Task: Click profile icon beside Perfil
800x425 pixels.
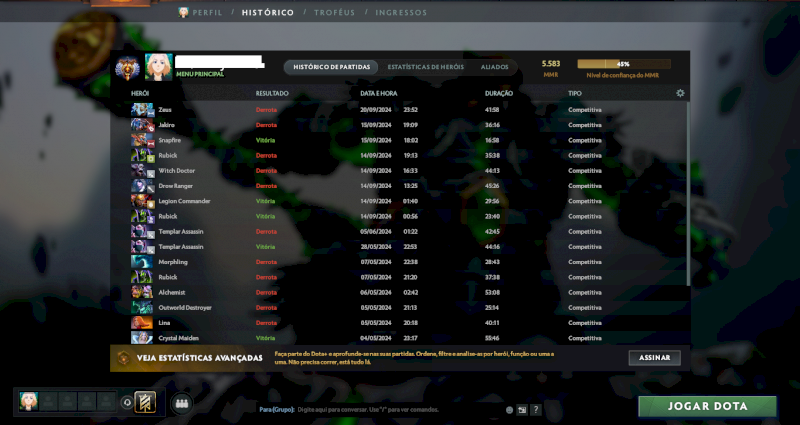Action: (x=183, y=12)
